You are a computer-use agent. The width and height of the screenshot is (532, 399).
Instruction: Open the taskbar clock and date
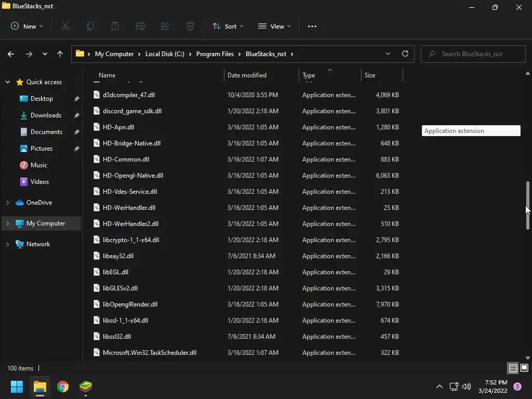point(493,387)
